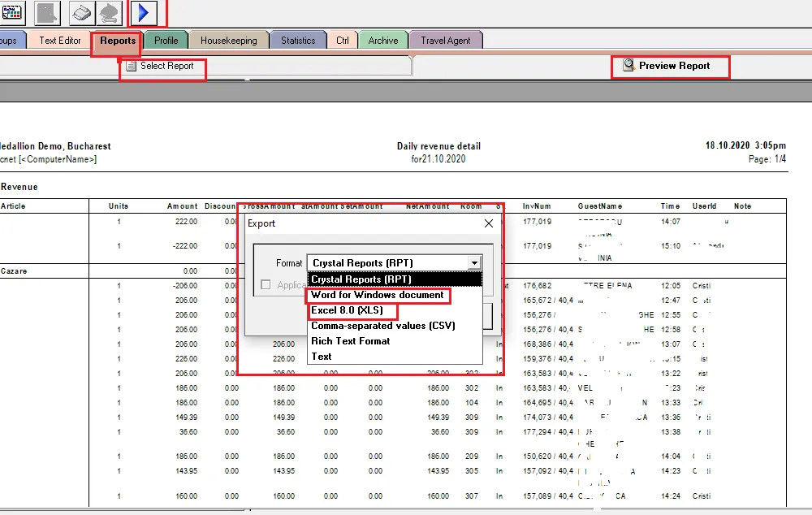Switch to the Archive tab
Image resolution: width=812 pixels, height=515 pixels.
(x=383, y=41)
